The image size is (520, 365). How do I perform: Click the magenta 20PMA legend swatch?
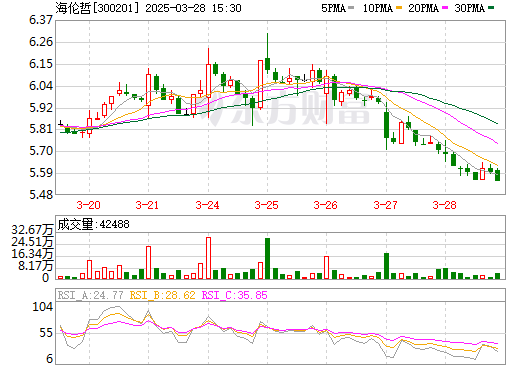445,8
